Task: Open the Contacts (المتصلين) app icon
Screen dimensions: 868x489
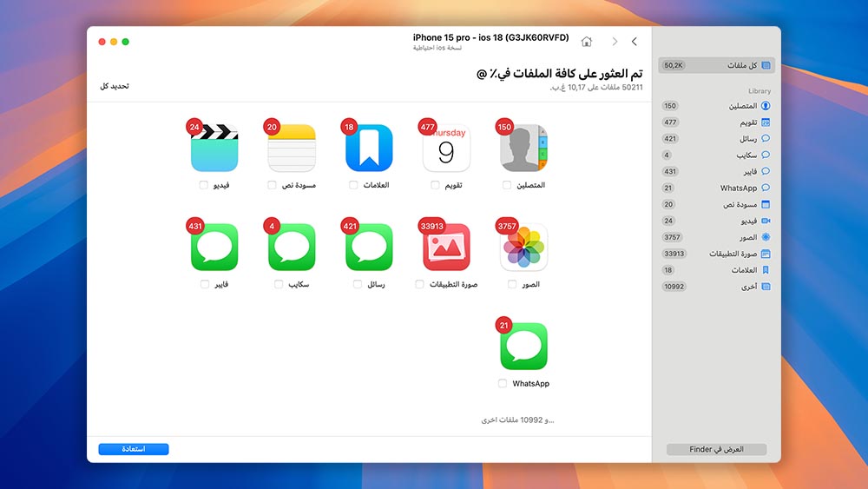Action: click(x=523, y=148)
